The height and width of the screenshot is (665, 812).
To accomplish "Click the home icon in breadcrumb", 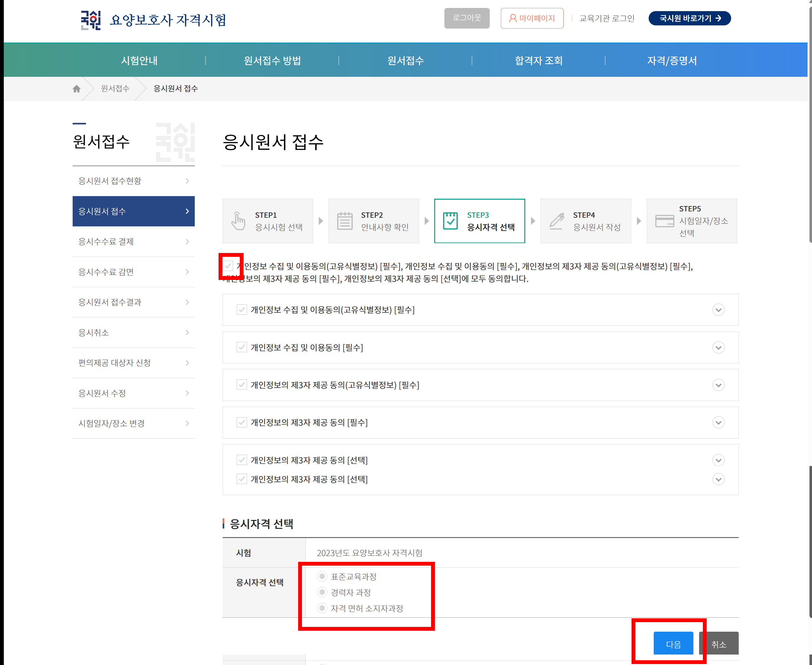I will 76,89.
